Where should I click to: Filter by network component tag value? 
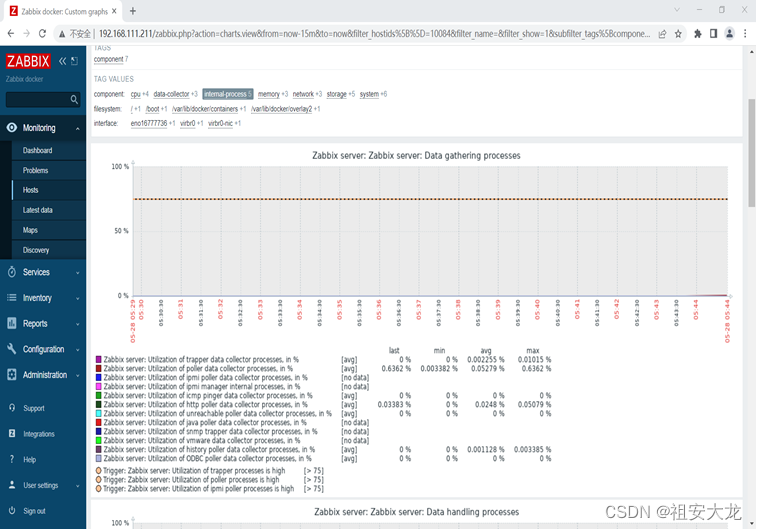tap(303, 94)
